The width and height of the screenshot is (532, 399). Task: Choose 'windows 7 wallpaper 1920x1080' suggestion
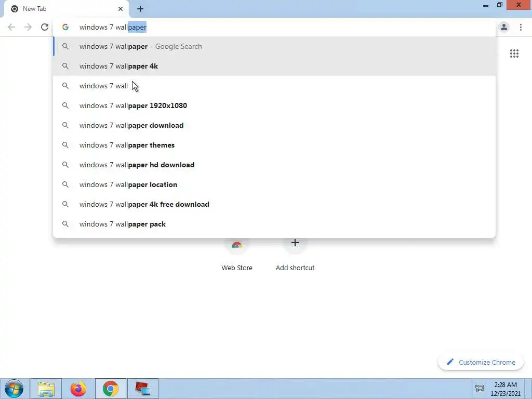click(x=274, y=105)
